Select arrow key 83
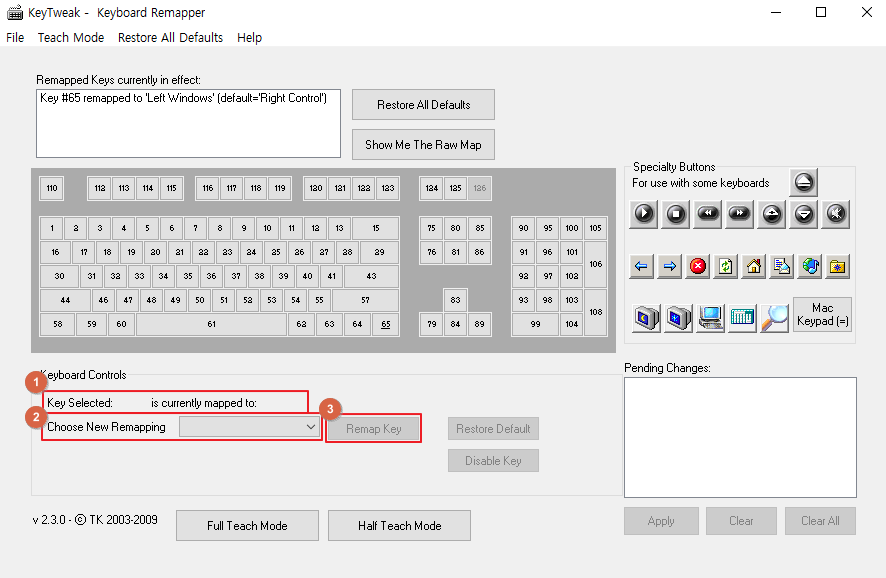This screenshot has width=886, height=578. (x=455, y=300)
